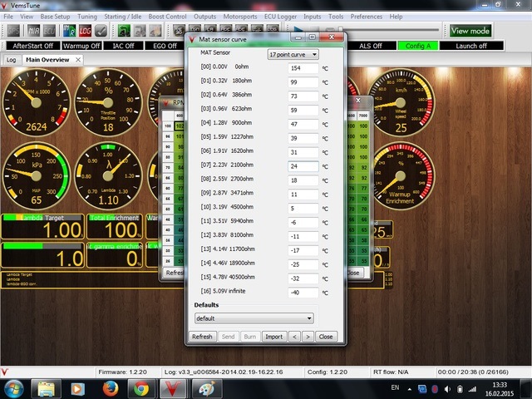
Task: Click the Paint taskbar icon
Action: pyautogui.click(x=207, y=389)
